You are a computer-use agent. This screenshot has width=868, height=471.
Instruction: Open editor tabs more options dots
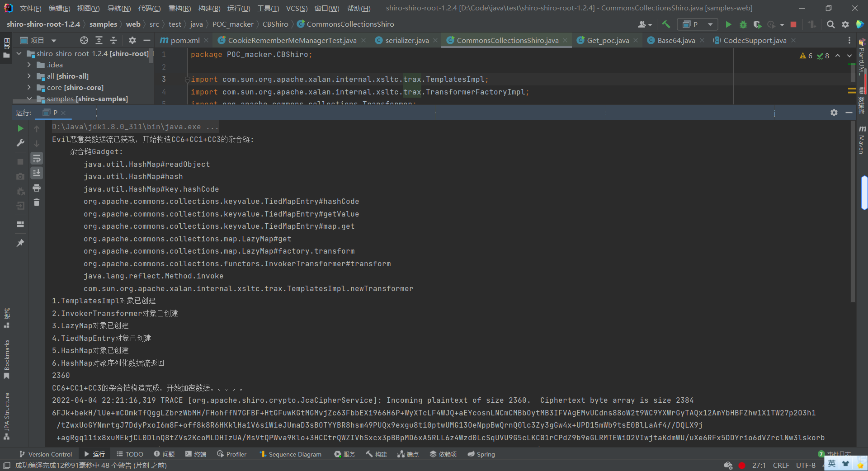849,40
